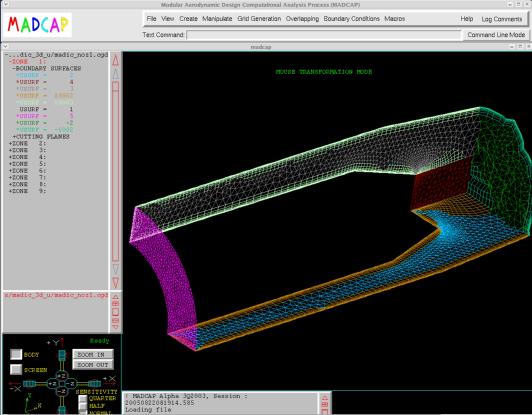The height and width of the screenshot is (415, 532).
Task: Set sensitivity to QUARTER
Action: (83, 399)
